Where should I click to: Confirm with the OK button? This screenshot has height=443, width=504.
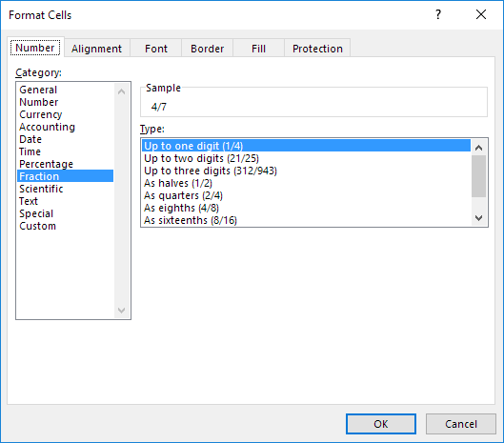pos(381,424)
